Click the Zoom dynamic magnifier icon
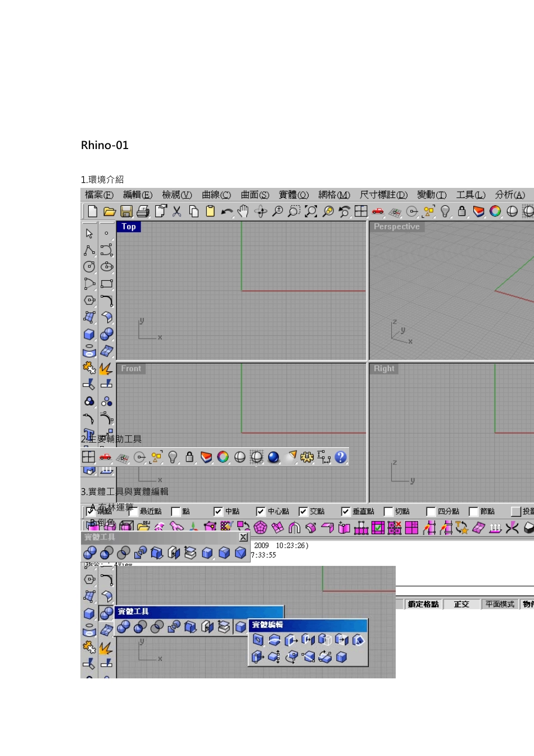The height and width of the screenshot is (756, 534). tap(277, 211)
